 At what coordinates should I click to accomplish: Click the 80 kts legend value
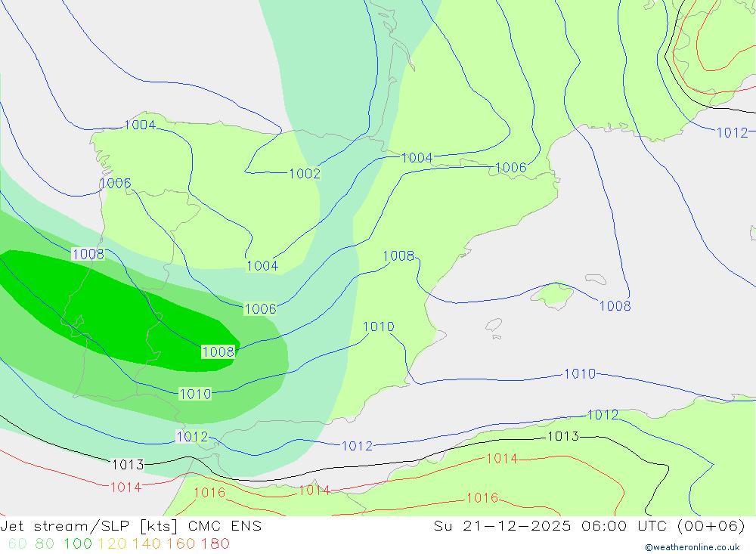click(x=45, y=543)
